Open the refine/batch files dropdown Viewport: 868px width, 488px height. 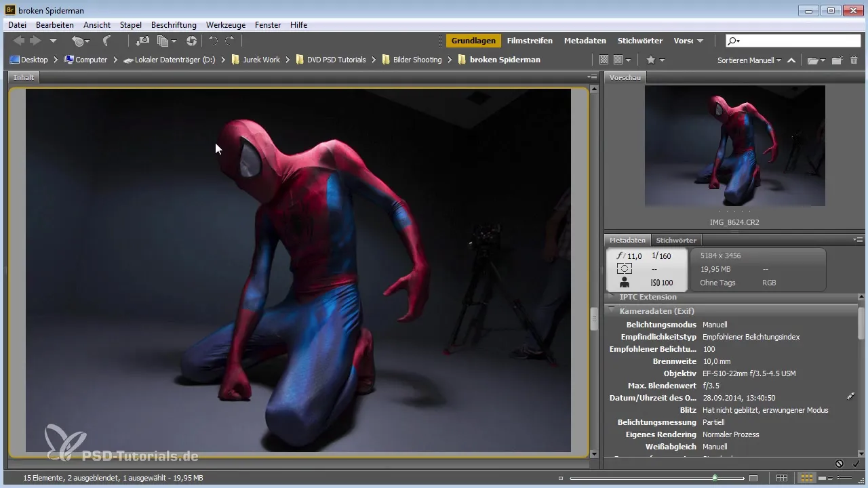(x=166, y=41)
